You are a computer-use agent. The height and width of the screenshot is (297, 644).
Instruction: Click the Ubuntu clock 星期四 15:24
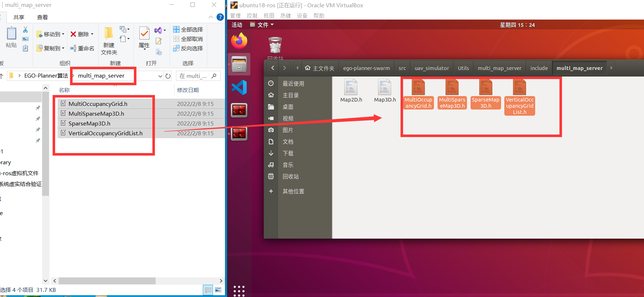point(517,25)
